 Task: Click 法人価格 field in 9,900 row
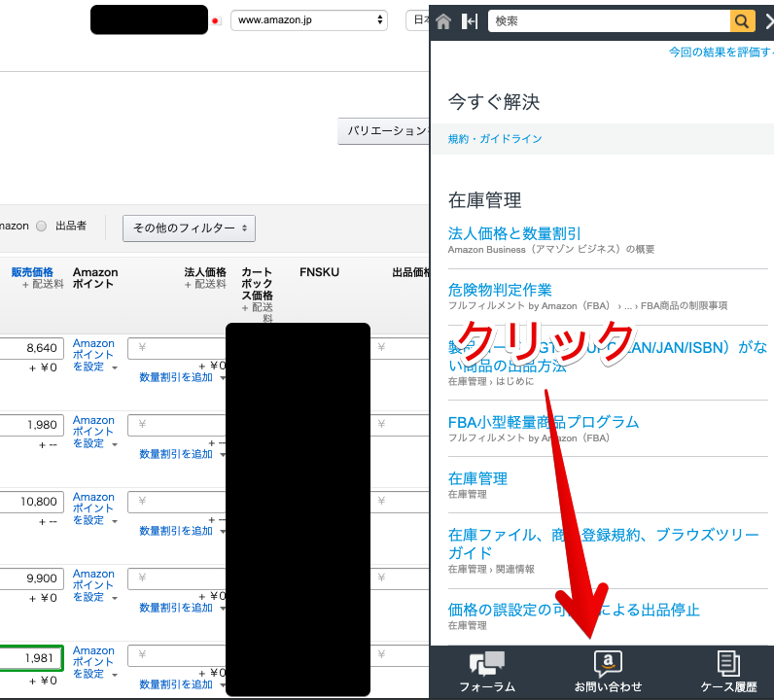tap(177, 578)
